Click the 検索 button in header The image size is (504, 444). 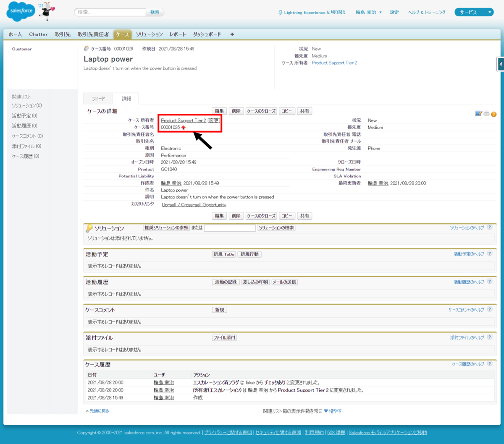pos(155,12)
